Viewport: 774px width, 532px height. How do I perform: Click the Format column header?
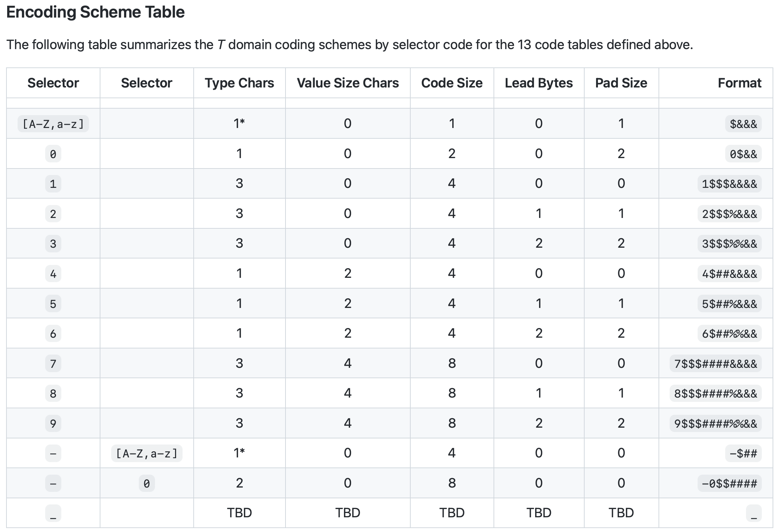[x=739, y=83]
